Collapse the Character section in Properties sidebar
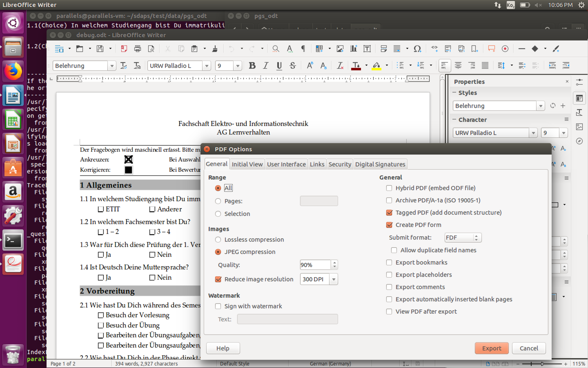The width and height of the screenshot is (588, 368). (454, 120)
